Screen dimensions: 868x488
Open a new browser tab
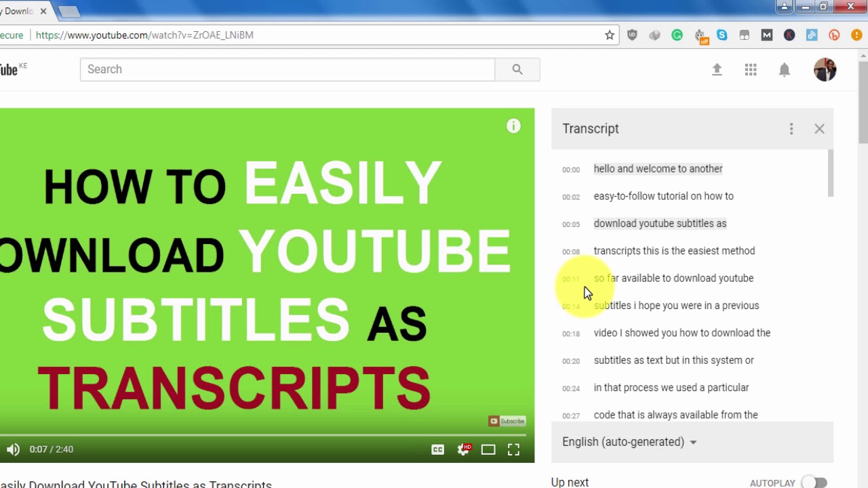coord(68,12)
